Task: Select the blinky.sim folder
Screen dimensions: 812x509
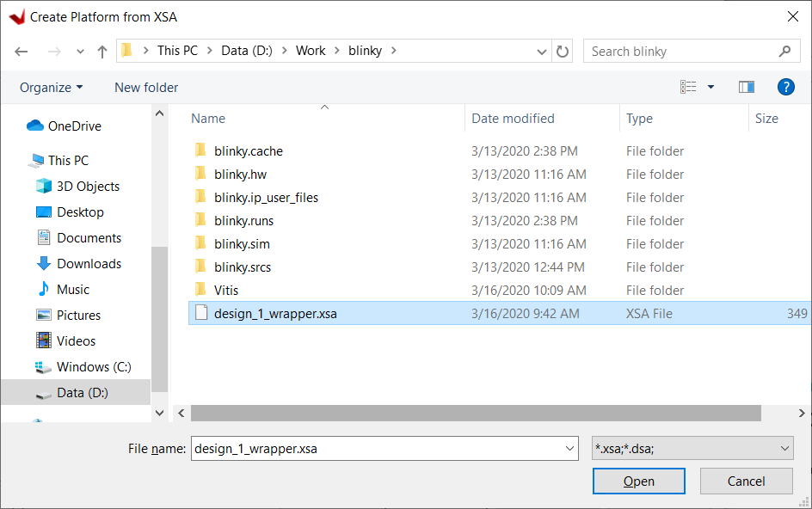Action: pos(242,244)
